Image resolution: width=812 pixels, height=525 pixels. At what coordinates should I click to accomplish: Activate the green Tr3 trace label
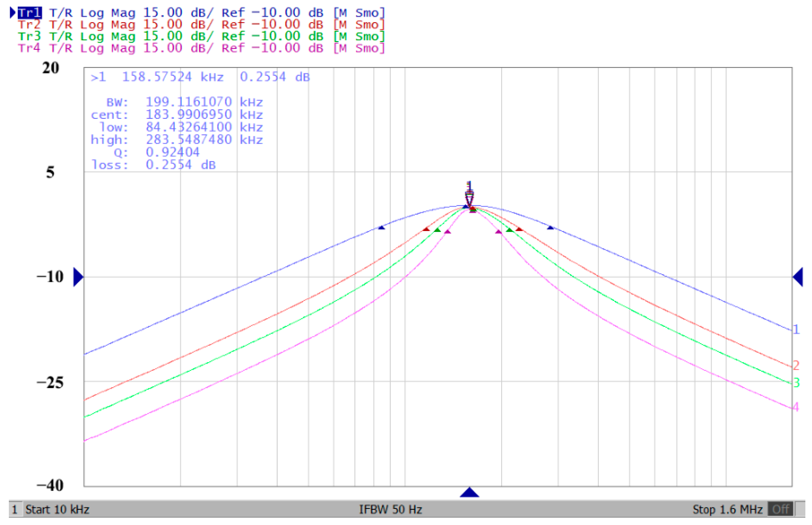click(x=29, y=36)
